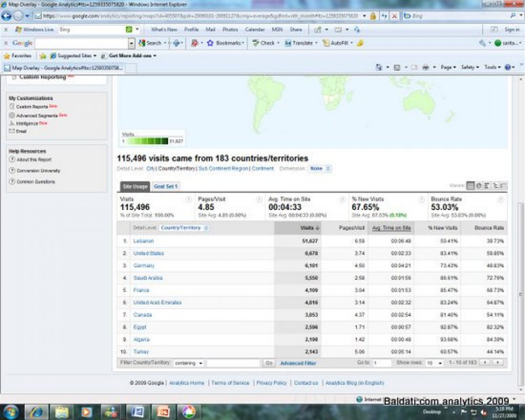Click the help icon beside Bounce Rate metric
The width and height of the screenshot is (525, 420).
click(500, 199)
